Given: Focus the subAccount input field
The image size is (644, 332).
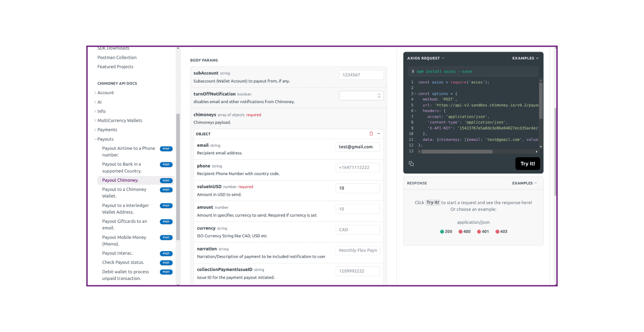Looking at the screenshot, I should click(361, 75).
